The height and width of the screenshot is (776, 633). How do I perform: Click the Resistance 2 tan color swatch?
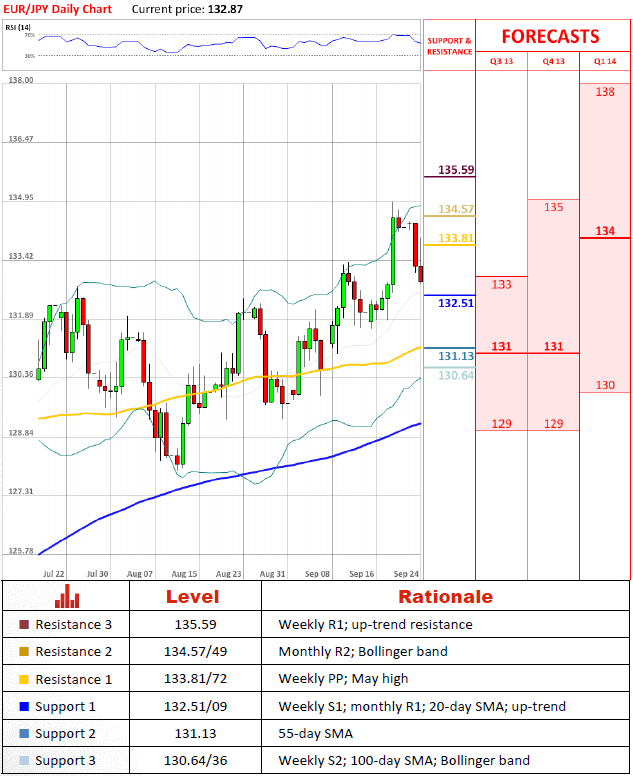(23, 652)
